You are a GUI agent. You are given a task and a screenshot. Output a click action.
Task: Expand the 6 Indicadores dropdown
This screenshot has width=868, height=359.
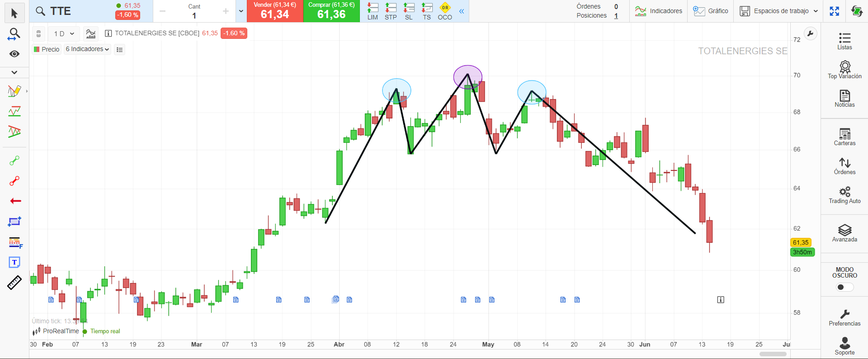(87, 49)
